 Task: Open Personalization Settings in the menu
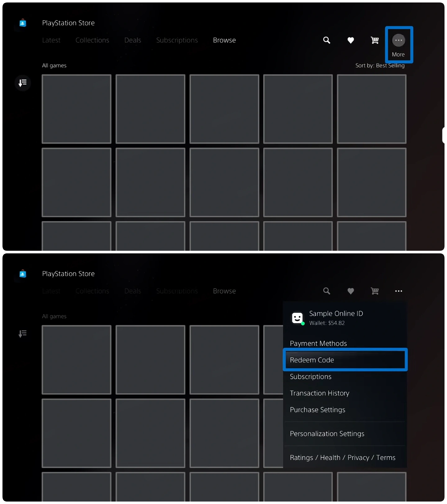(x=345, y=434)
